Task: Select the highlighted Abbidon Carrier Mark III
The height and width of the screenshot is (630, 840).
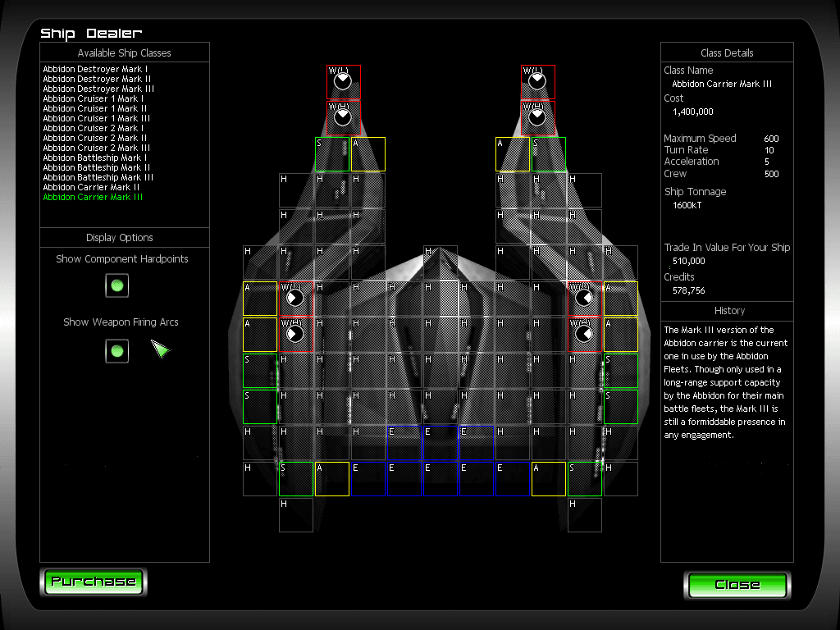Action: click(x=93, y=197)
